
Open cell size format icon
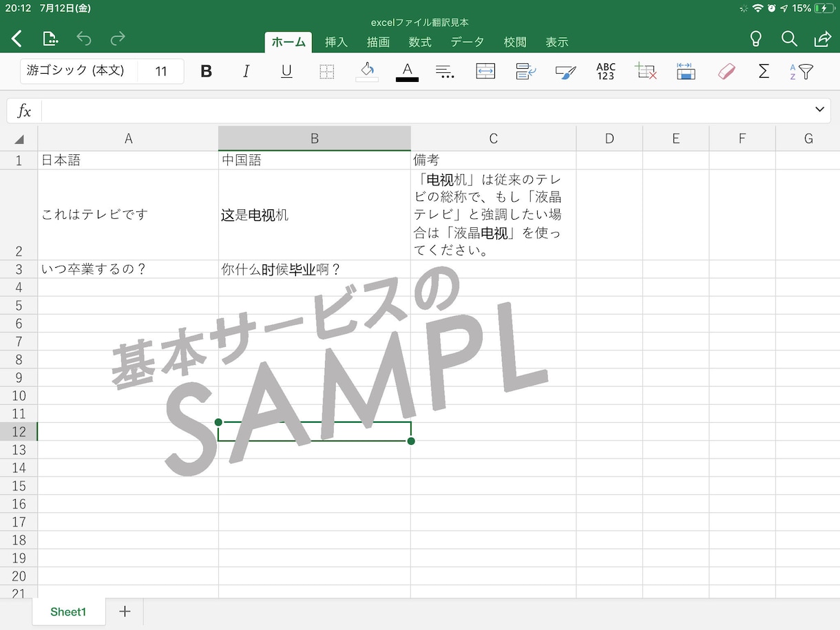tap(686, 72)
